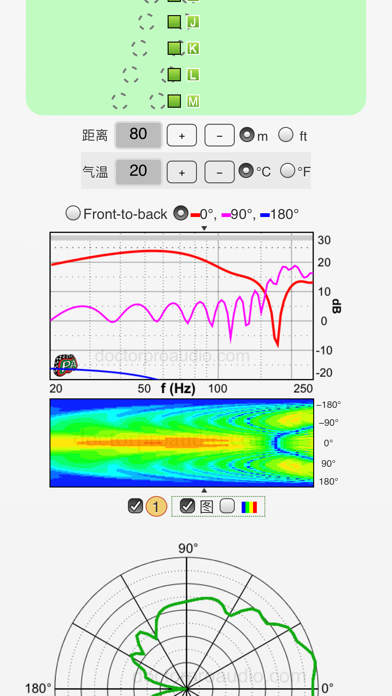Click the orange circle numbered 1
The height and width of the screenshot is (696, 392).
(156, 506)
